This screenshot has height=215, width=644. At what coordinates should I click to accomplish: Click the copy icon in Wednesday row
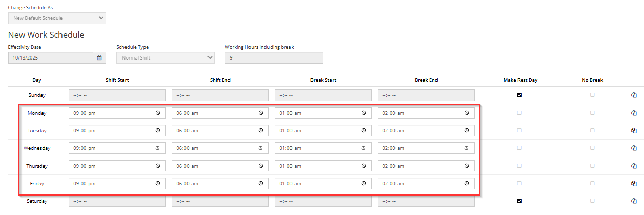(633, 148)
